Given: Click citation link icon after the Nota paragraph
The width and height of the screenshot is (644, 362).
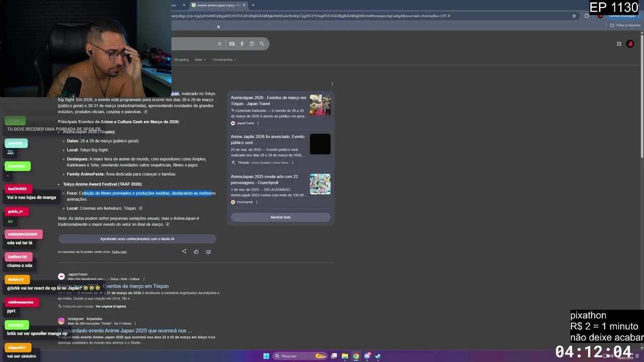Looking at the screenshot, I should (x=168, y=224).
